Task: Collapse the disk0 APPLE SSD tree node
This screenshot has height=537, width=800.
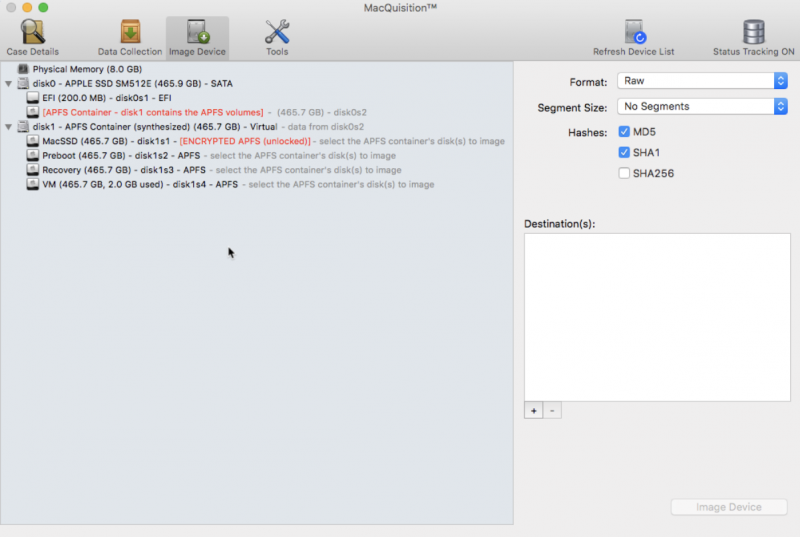Action: coord(9,83)
